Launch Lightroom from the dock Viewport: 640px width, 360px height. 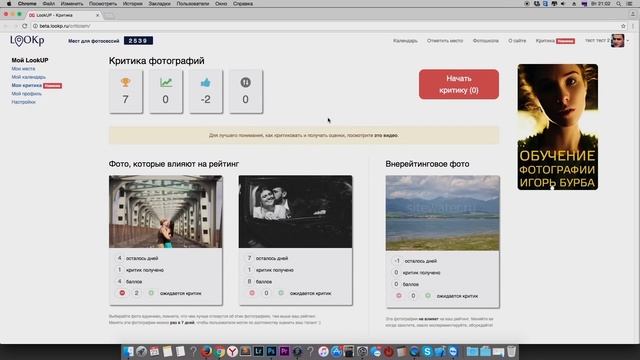point(258,351)
